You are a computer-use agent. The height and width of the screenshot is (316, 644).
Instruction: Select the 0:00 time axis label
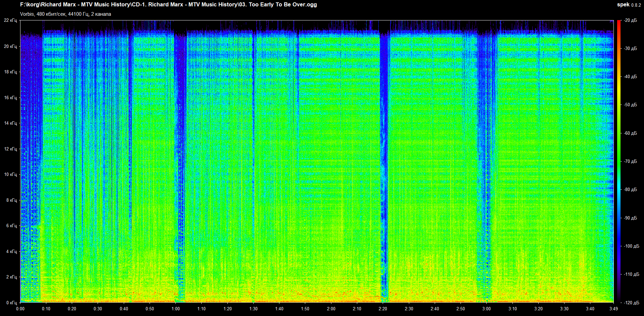point(20,309)
